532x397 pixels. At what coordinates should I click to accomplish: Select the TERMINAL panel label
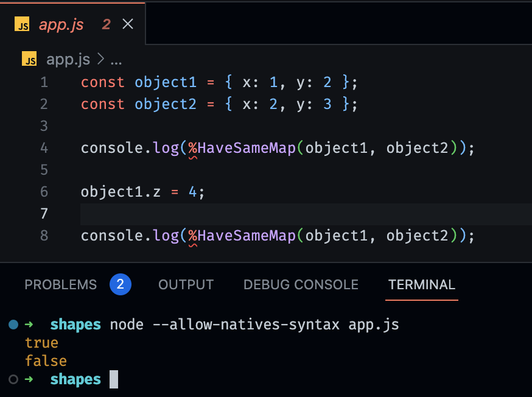(421, 284)
